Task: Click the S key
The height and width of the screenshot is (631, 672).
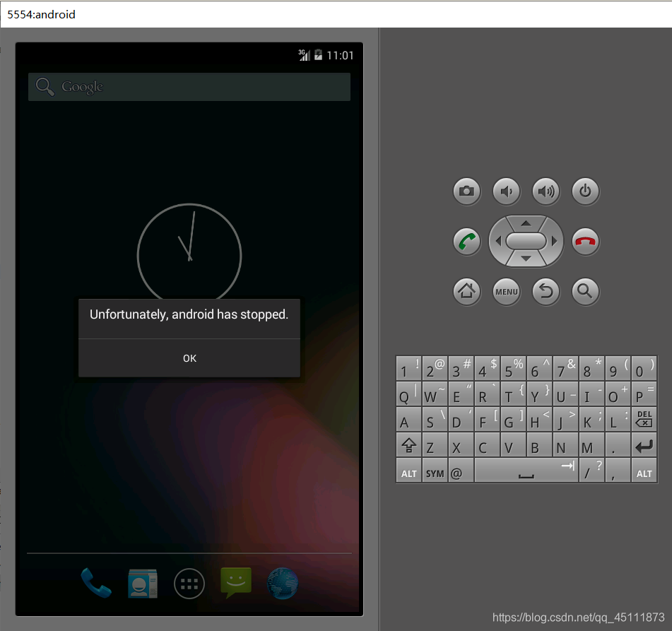Action: coord(435,419)
